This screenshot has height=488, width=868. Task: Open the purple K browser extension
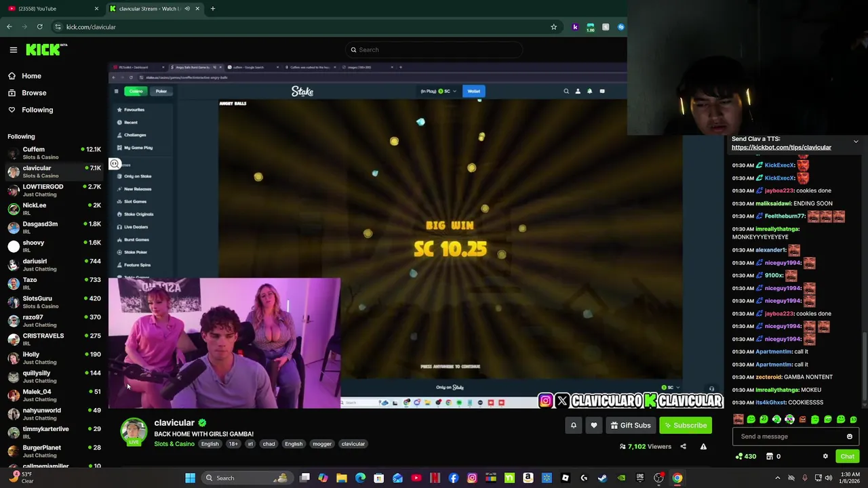[x=575, y=27]
